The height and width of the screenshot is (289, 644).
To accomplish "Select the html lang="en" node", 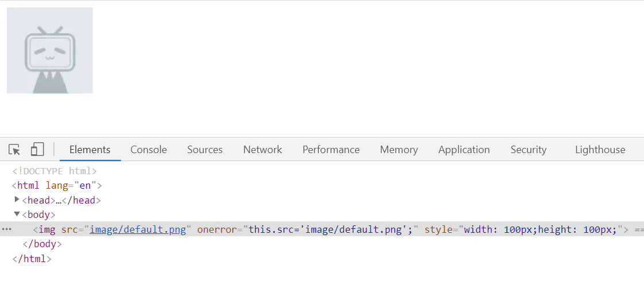I will 57,186.
